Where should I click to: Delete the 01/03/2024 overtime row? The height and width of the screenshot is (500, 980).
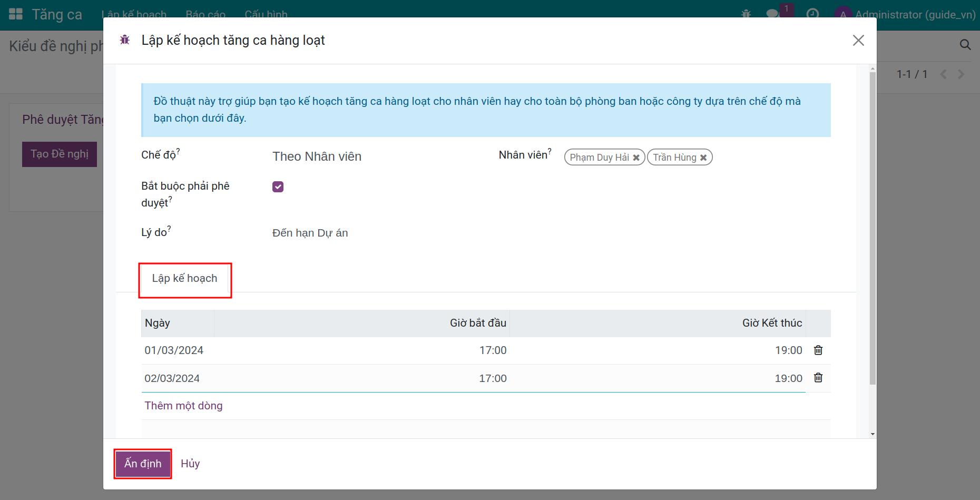tap(818, 350)
